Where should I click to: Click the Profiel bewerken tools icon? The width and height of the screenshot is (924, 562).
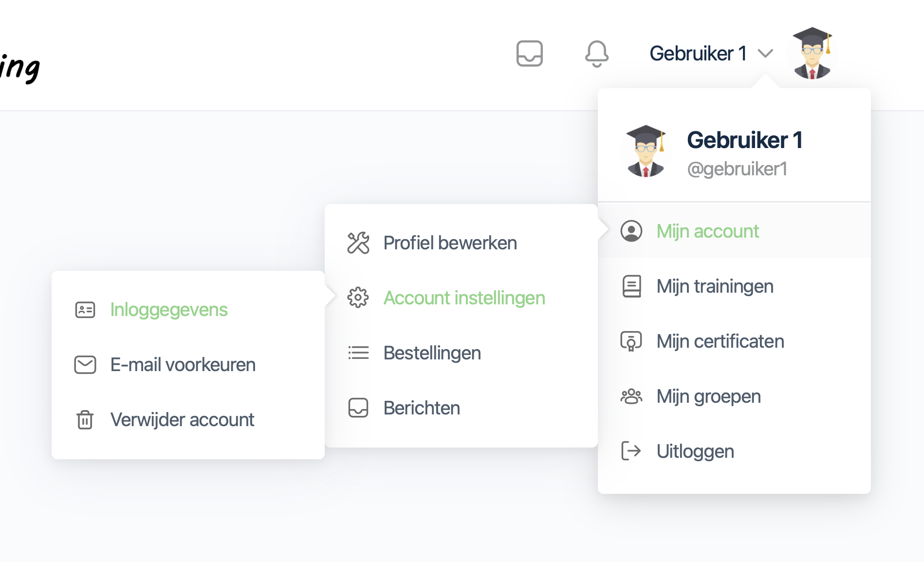[x=358, y=243]
